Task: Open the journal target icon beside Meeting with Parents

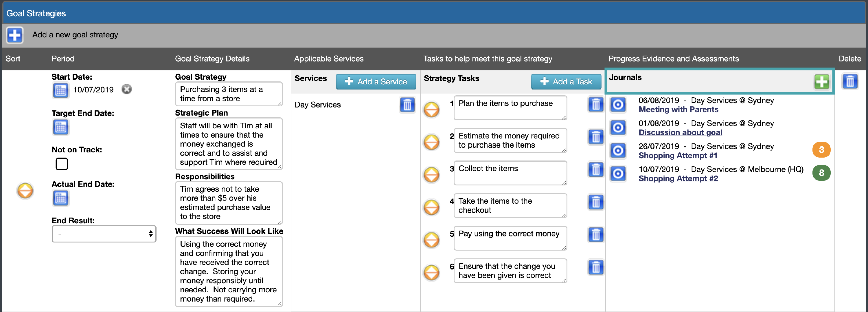Action: (x=618, y=105)
